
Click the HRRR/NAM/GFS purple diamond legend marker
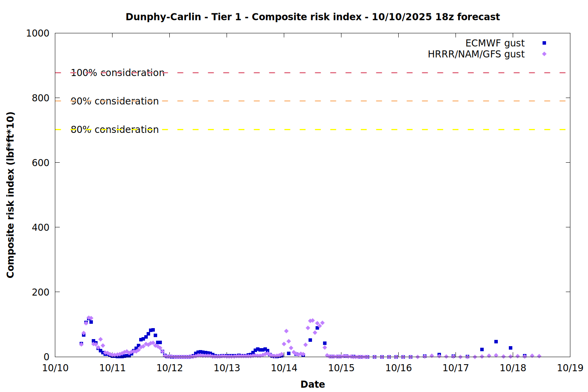pos(544,54)
